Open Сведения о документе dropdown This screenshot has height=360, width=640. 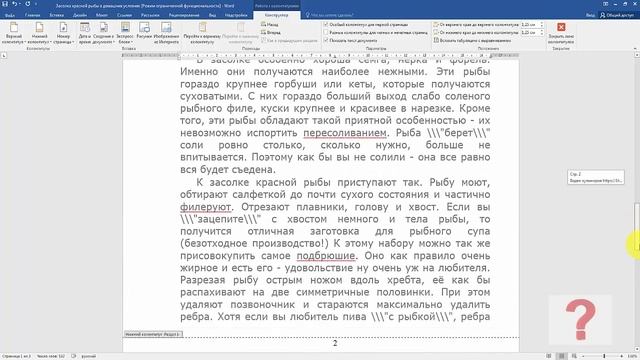(x=104, y=33)
